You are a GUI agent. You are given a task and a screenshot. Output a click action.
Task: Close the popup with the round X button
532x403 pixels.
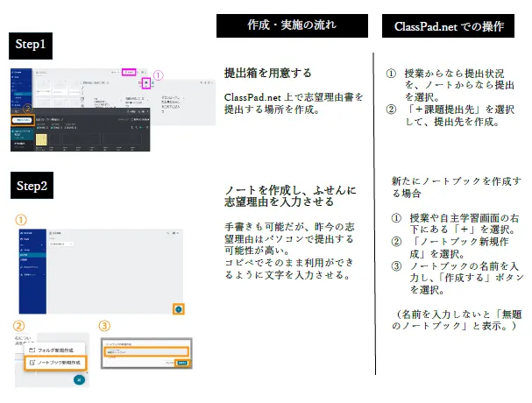point(80,379)
